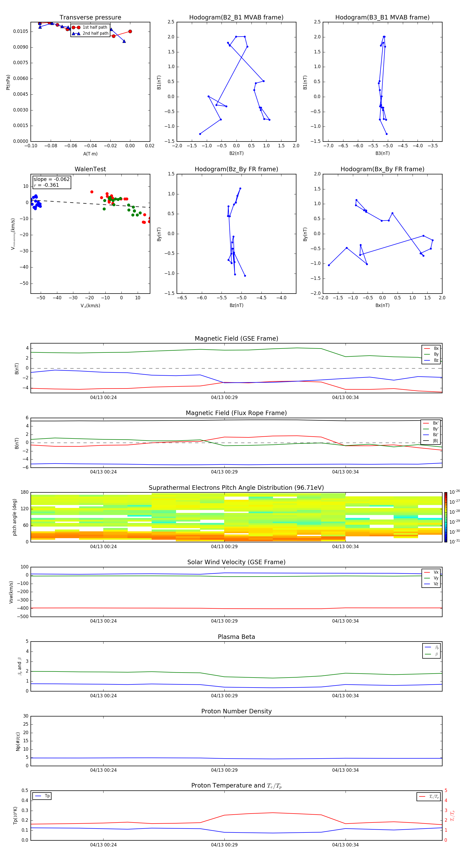Select the 'Pt(nPa)' y-axis label

(x=8, y=82)
